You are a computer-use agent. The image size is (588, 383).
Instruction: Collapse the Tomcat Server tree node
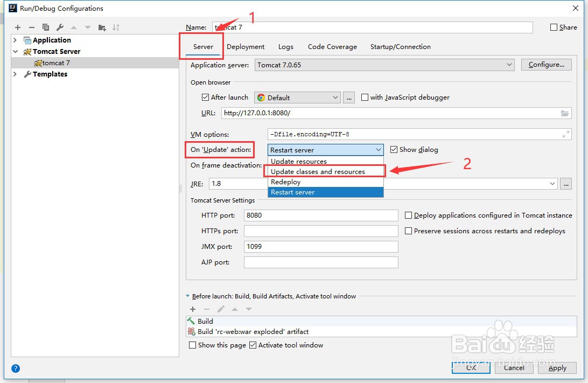click(16, 51)
